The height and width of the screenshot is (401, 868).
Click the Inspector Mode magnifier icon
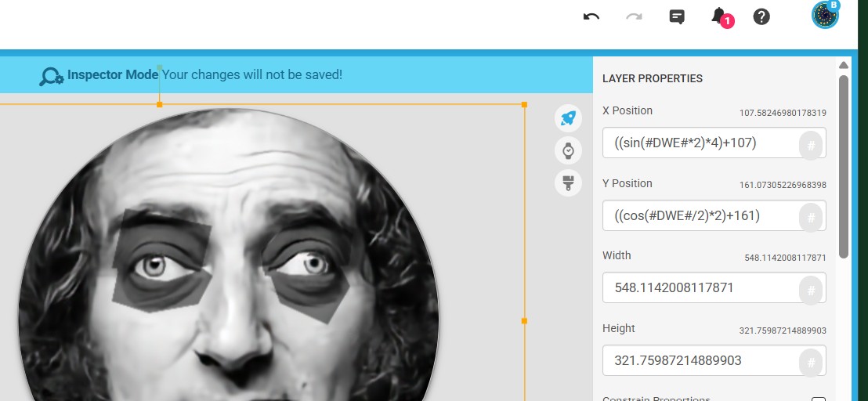point(51,76)
